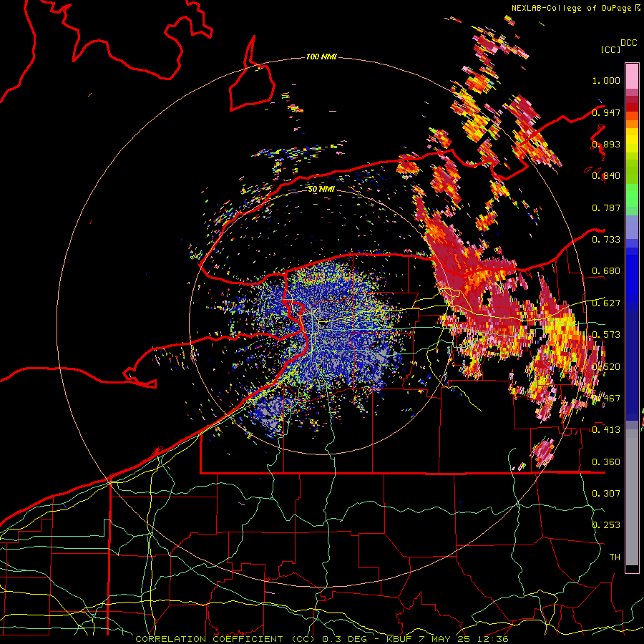644x644 pixels.
Task: Click the 0.520 value on the color scale
Action: coord(606,367)
